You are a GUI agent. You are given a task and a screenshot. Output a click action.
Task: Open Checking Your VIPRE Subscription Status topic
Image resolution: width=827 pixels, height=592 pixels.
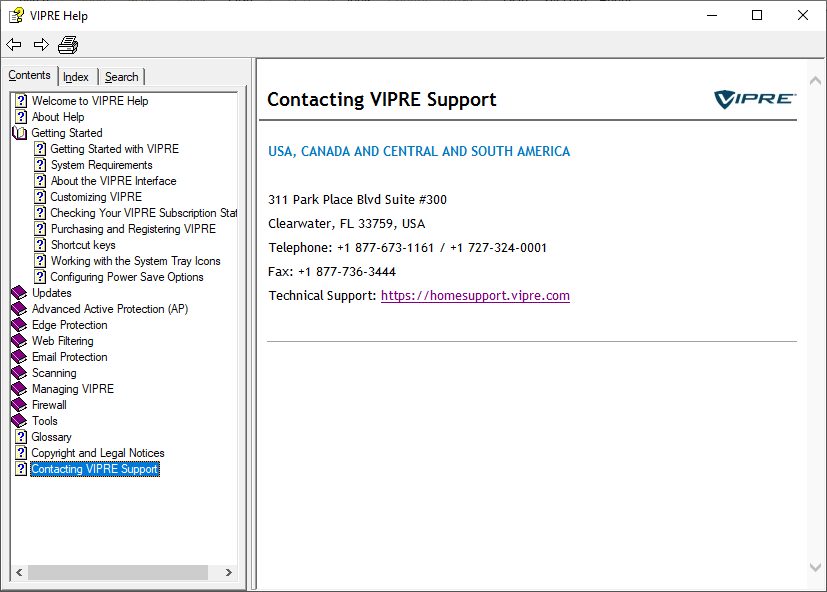click(x=143, y=213)
